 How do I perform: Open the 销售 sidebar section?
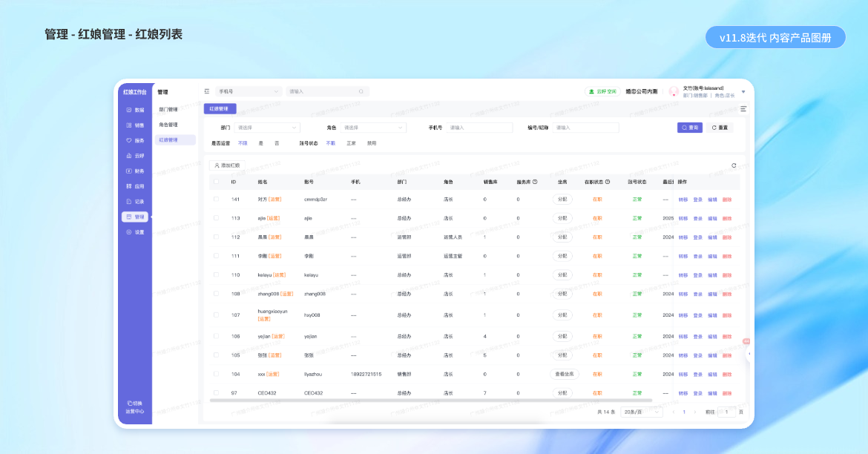135,125
